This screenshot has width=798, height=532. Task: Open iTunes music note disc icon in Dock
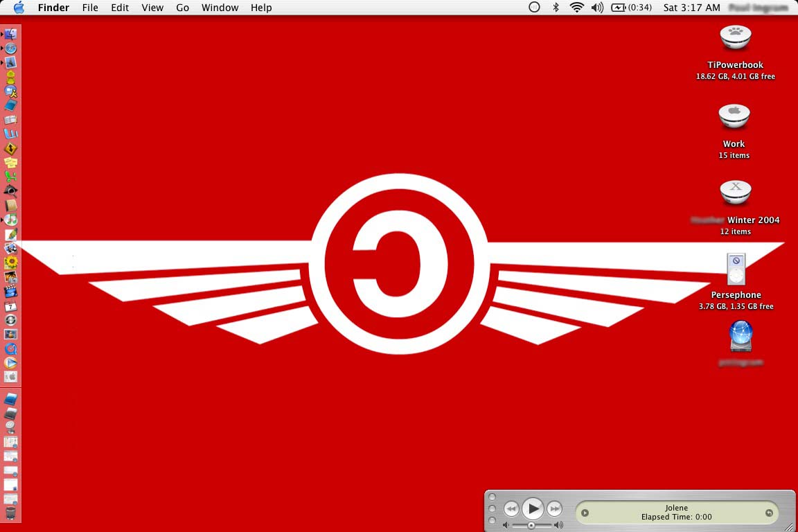[10, 220]
